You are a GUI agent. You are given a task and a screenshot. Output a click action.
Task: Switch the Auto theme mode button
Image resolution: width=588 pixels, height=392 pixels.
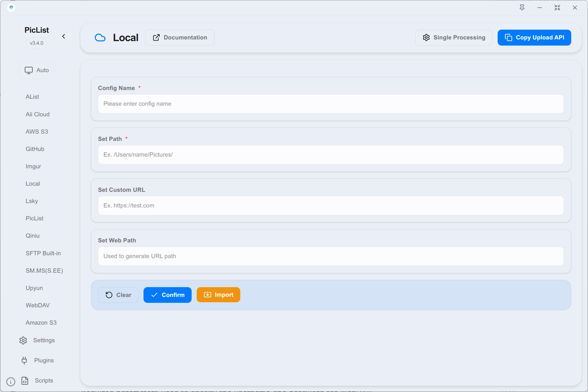pos(36,70)
